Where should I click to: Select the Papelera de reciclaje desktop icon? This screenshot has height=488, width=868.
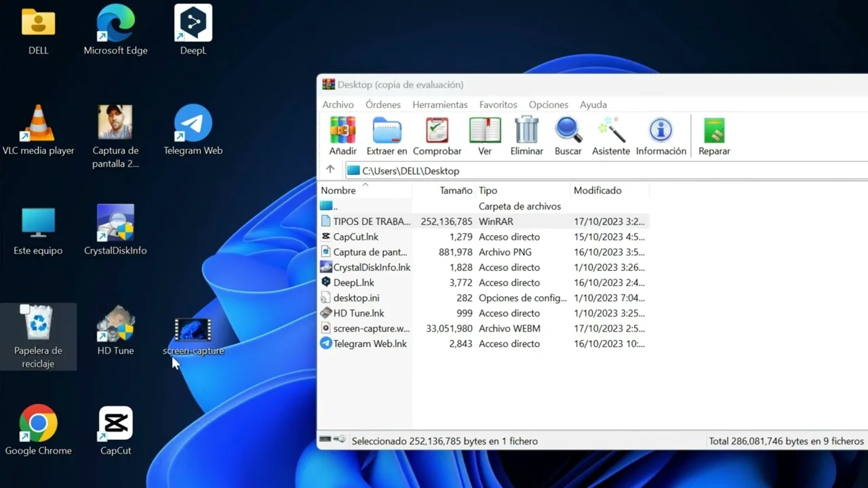38,336
